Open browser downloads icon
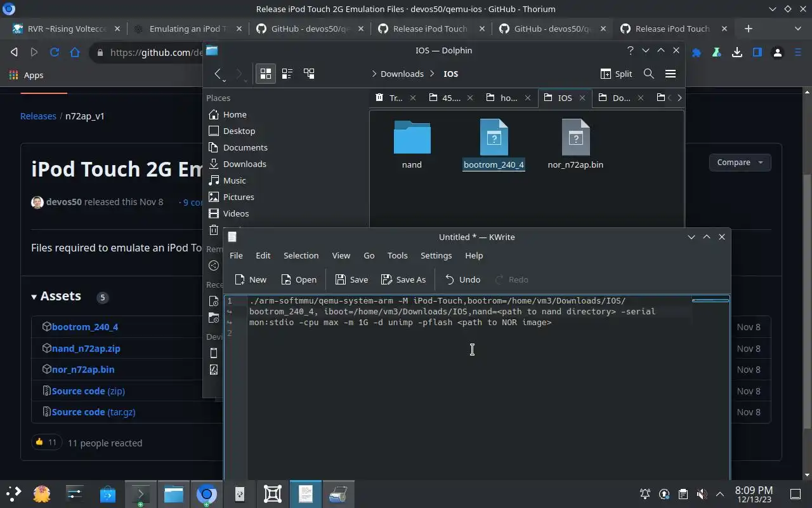Viewport: 812px width, 508px height. pyautogui.click(x=737, y=53)
